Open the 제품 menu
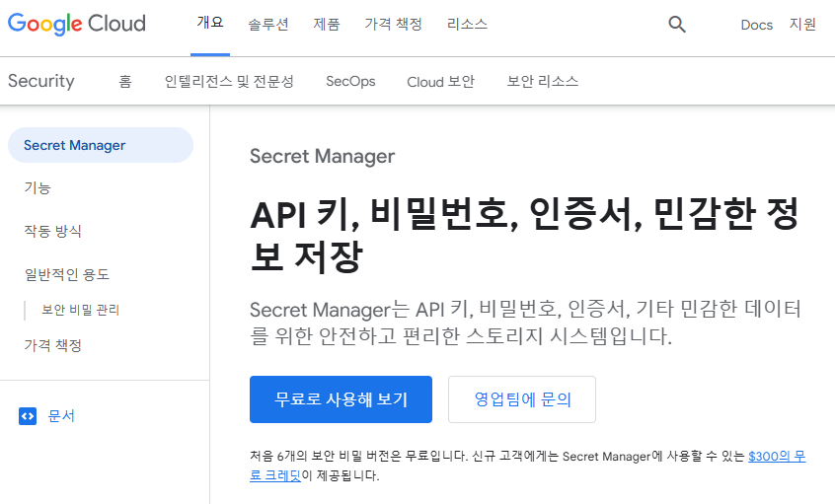The image size is (835, 504). pos(327,24)
